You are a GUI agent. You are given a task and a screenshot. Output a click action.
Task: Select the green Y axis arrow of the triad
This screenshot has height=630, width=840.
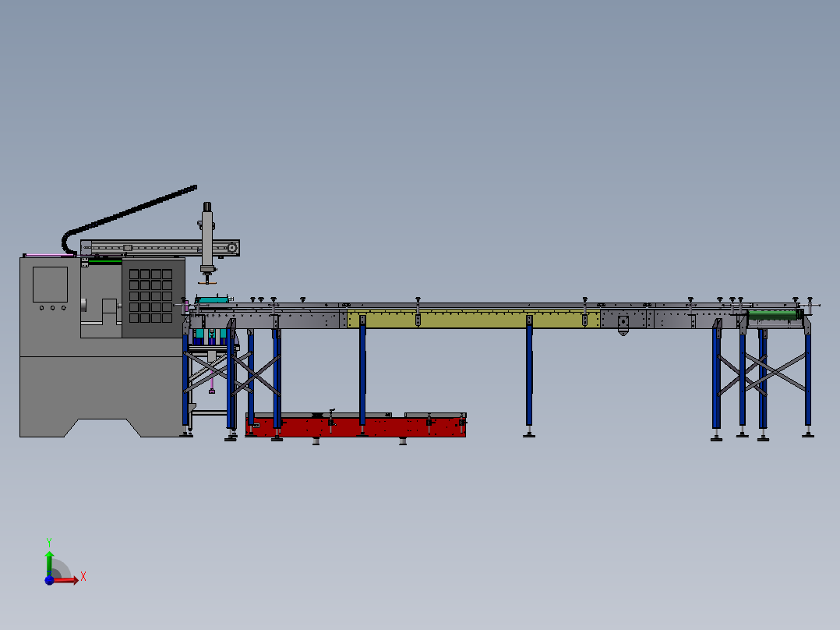pos(49,563)
